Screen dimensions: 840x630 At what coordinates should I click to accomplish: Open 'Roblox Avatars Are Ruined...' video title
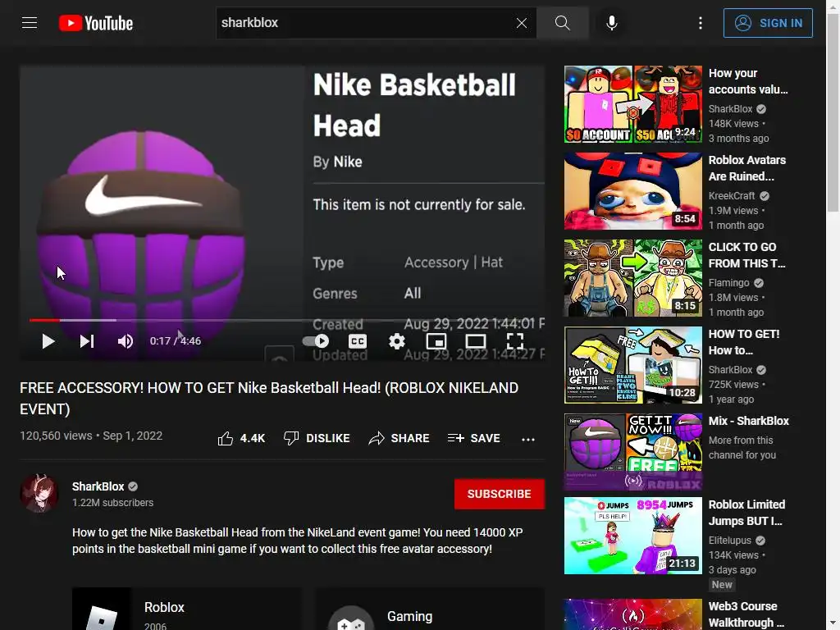point(746,168)
